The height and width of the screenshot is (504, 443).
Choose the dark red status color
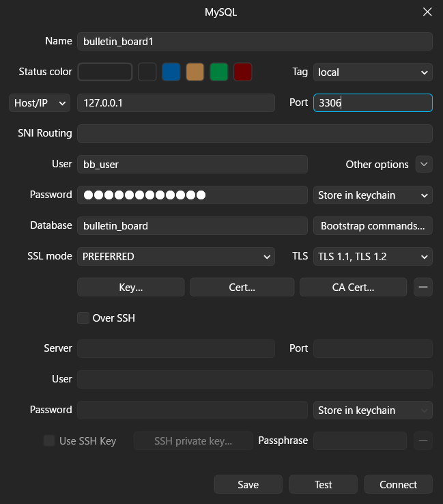(x=242, y=72)
